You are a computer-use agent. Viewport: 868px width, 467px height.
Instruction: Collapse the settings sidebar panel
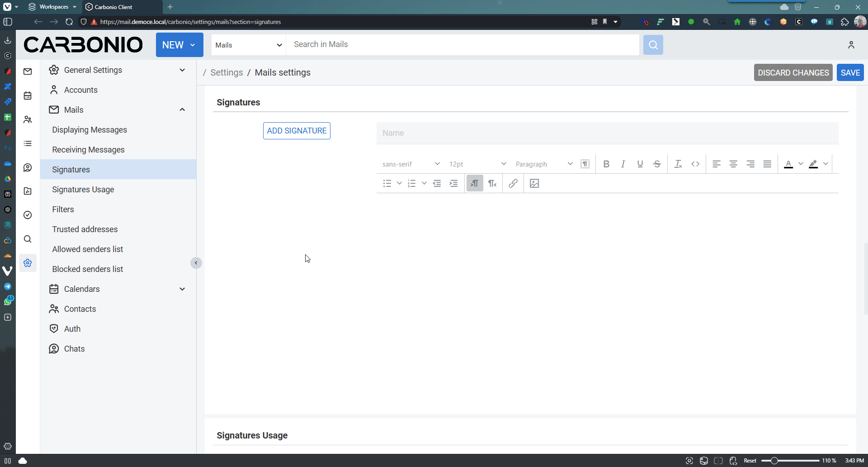pyautogui.click(x=196, y=263)
